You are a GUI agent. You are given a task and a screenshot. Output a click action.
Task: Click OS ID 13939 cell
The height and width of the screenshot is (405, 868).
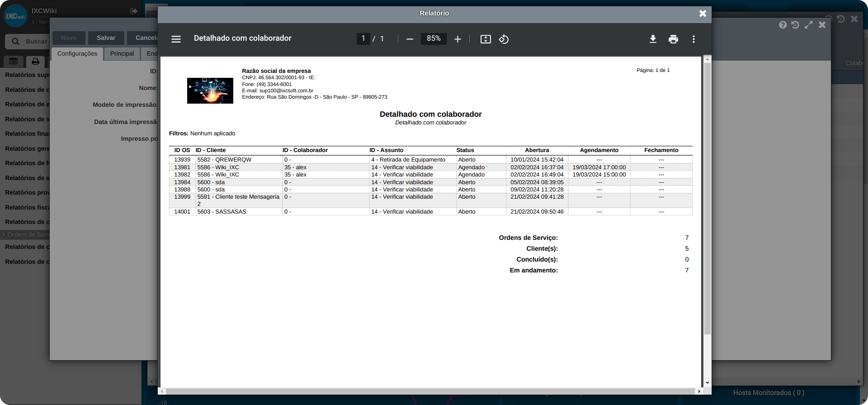pyautogui.click(x=182, y=160)
